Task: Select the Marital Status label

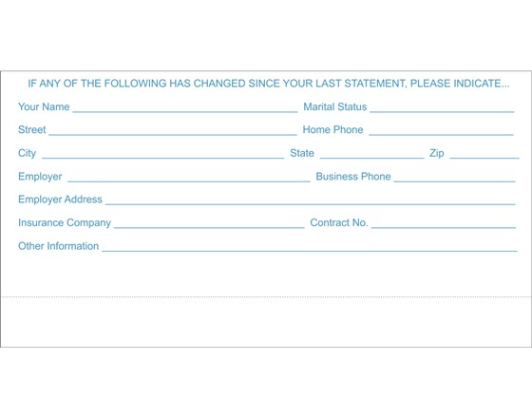Action: pos(334,106)
